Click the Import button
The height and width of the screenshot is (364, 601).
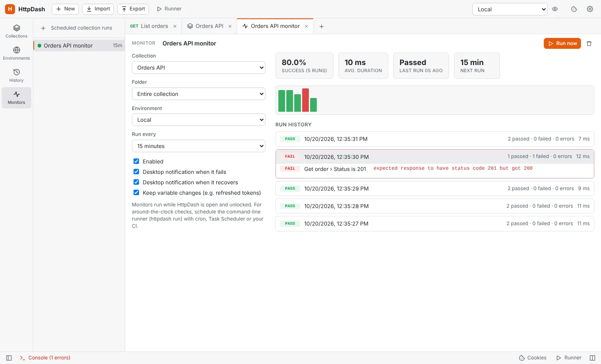click(98, 9)
